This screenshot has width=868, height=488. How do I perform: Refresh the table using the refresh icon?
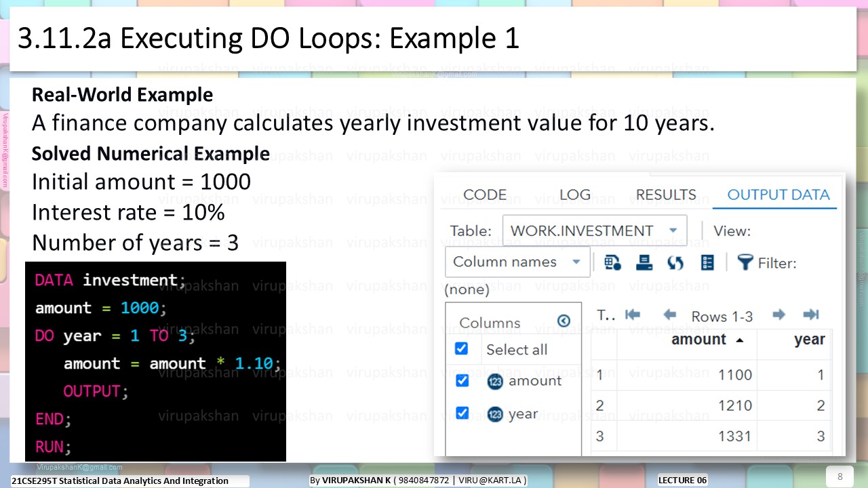click(x=675, y=262)
